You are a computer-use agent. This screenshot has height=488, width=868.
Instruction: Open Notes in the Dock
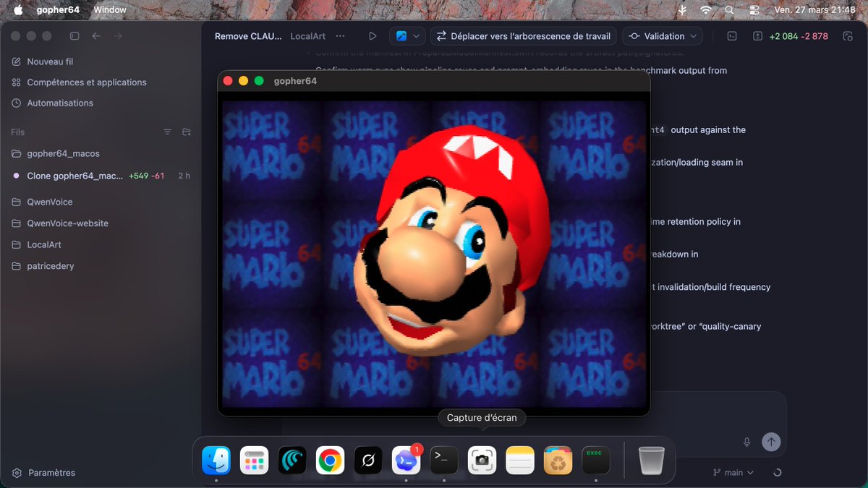coord(520,460)
